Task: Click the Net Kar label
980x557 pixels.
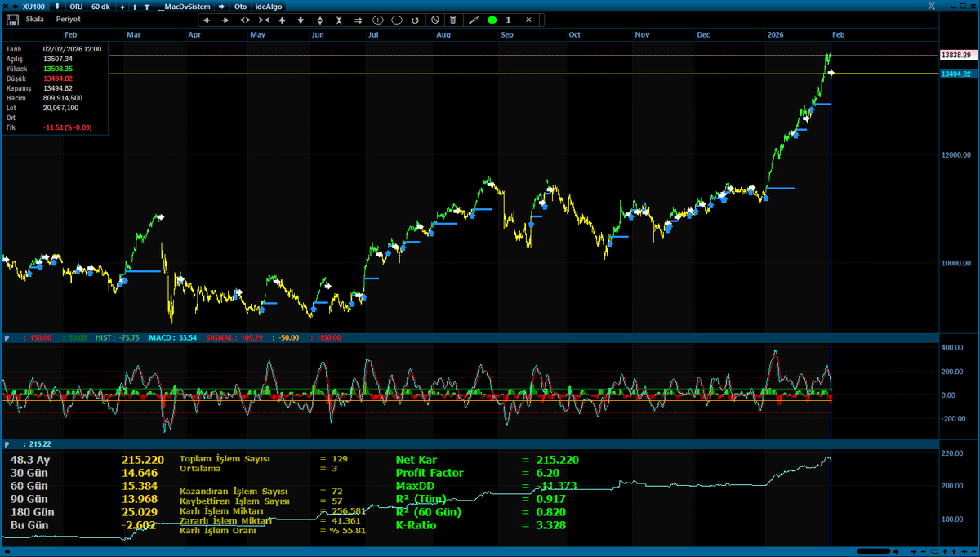Action: point(417,460)
